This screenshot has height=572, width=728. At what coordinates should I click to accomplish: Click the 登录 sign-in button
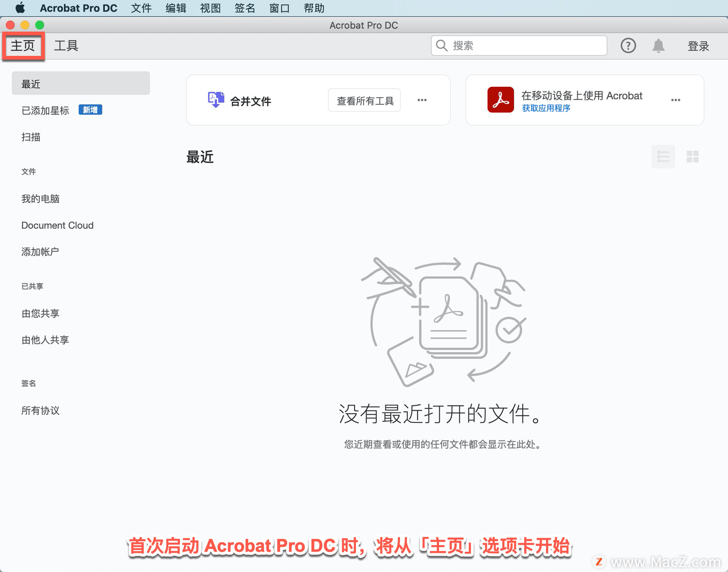coord(698,46)
